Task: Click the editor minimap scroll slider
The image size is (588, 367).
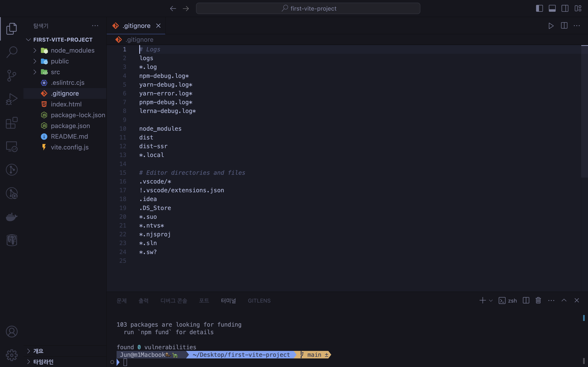Action: (584, 112)
